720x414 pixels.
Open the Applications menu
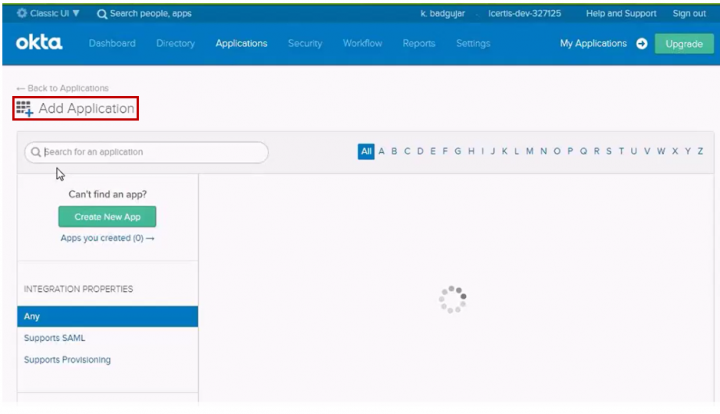pyautogui.click(x=241, y=44)
